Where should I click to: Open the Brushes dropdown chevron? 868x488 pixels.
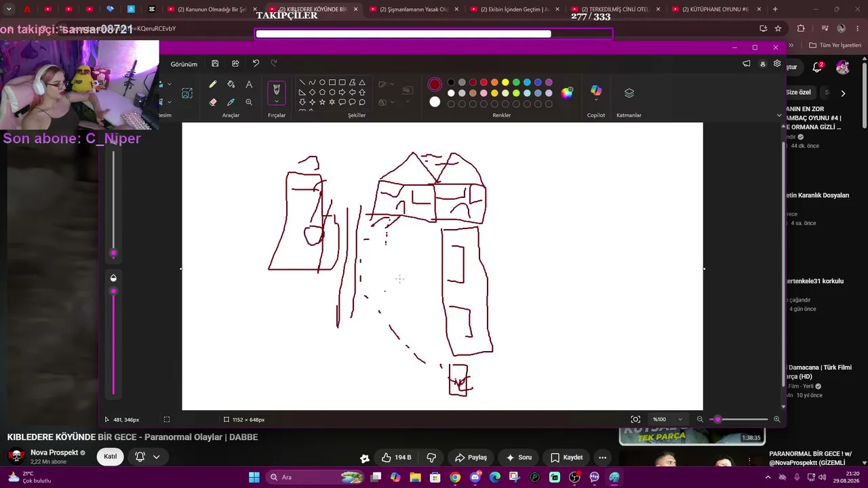coord(276,102)
